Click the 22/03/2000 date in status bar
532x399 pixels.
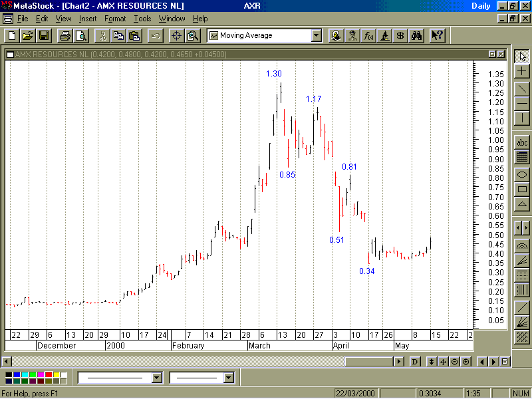tap(355, 394)
